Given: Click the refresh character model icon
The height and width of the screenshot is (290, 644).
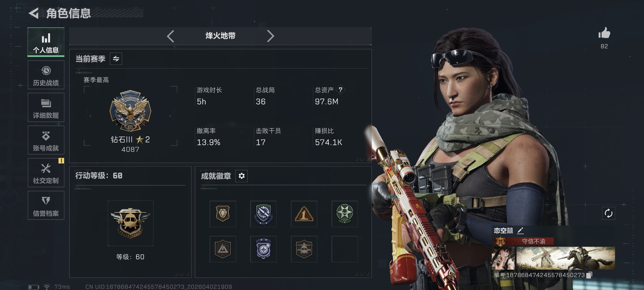Looking at the screenshot, I should 608,213.
